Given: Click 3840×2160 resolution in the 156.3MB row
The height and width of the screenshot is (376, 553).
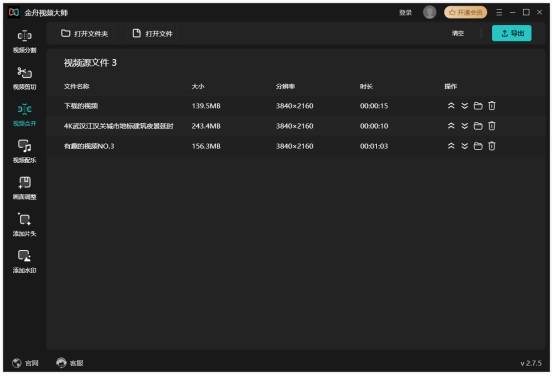Looking at the screenshot, I should click(x=294, y=146).
